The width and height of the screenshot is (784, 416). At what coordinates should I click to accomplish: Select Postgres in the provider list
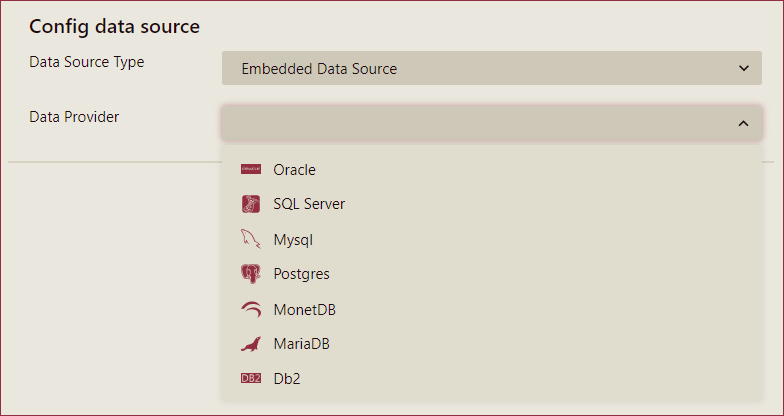[492, 274]
